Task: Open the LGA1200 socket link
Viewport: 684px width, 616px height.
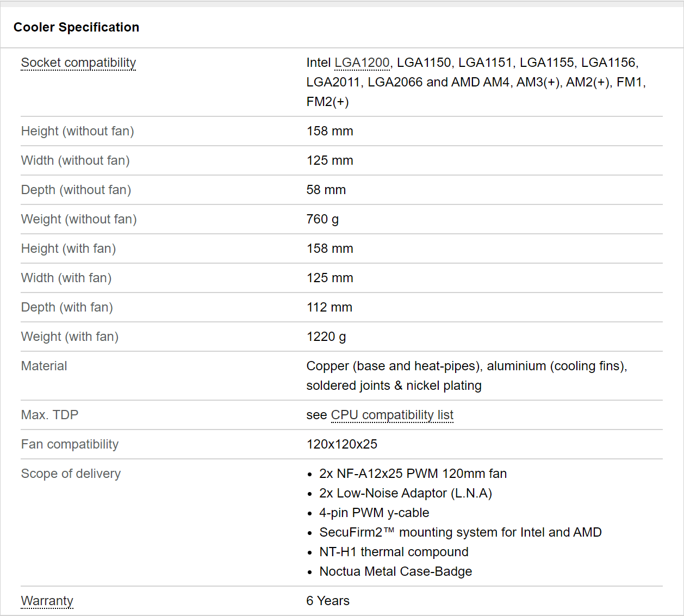Action: tap(362, 63)
